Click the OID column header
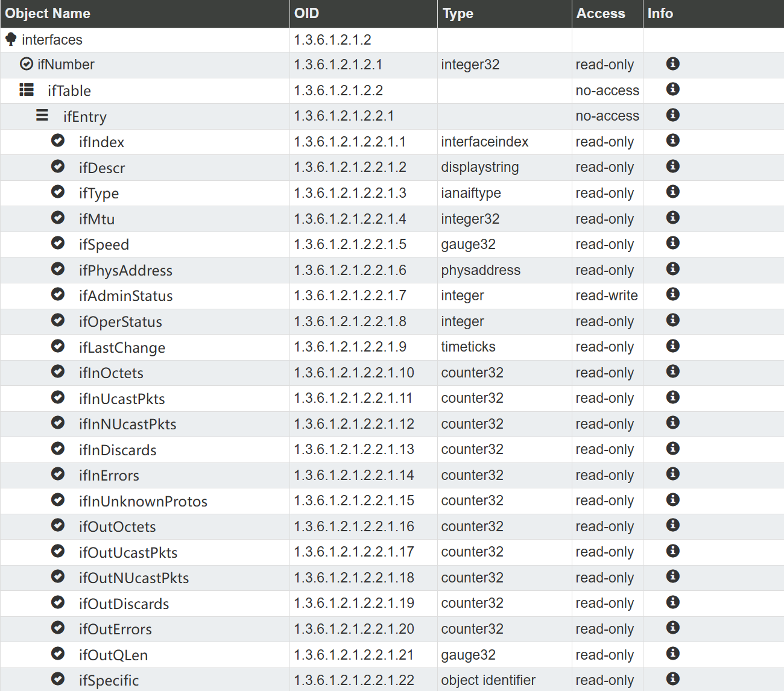This screenshot has width=784, height=691. pos(306,13)
